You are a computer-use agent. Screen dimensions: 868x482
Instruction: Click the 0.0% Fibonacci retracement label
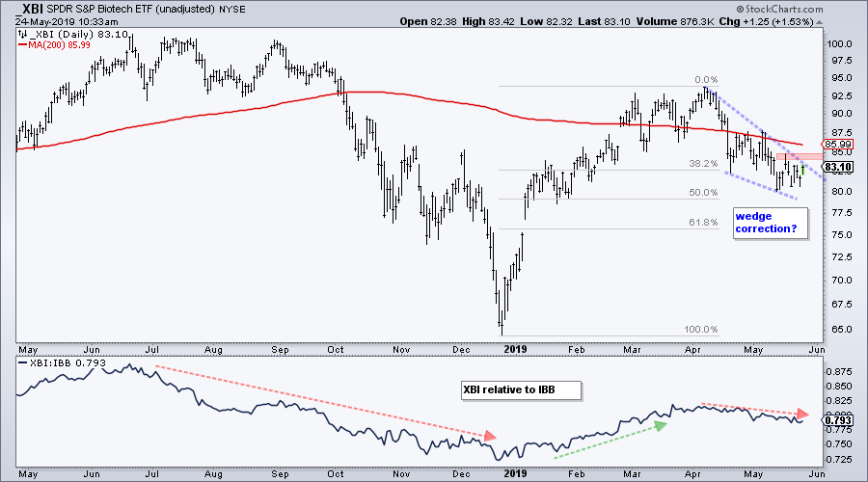[706, 80]
